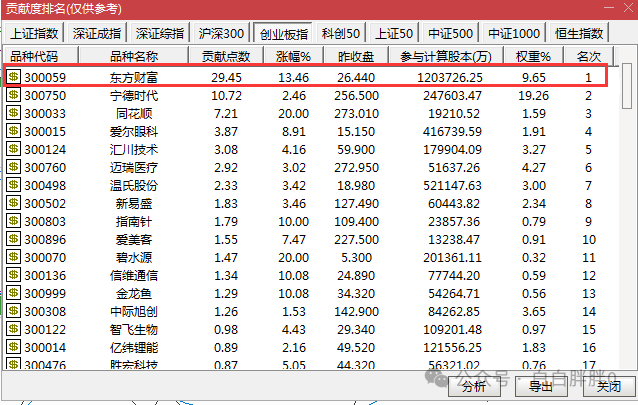Viewport: 638px width, 405px height.
Task: Click the stock icon beside 300014
Action: pyautogui.click(x=13, y=346)
